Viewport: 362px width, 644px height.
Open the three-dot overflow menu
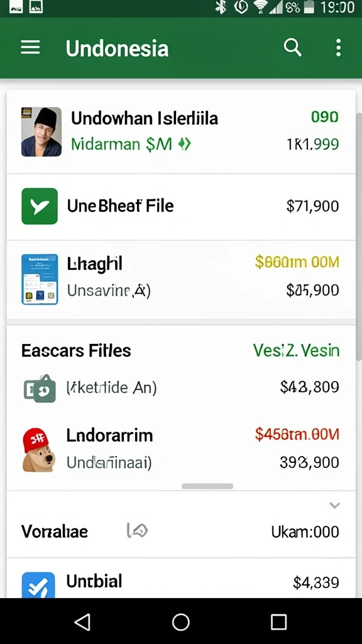click(x=338, y=48)
